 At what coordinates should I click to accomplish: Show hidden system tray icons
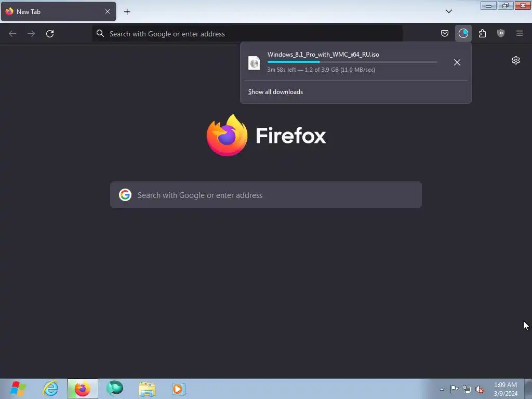[442, 389]
